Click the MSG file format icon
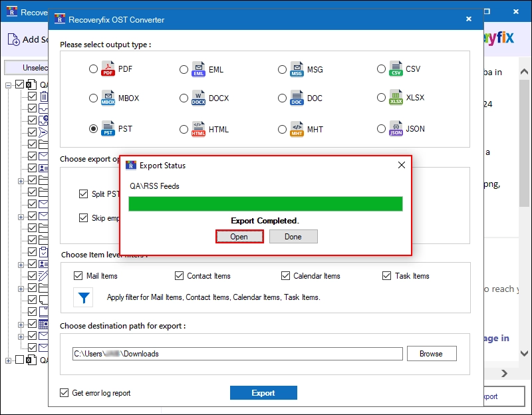532x415 pixels. pyautogui.click(x=297, y=69)
